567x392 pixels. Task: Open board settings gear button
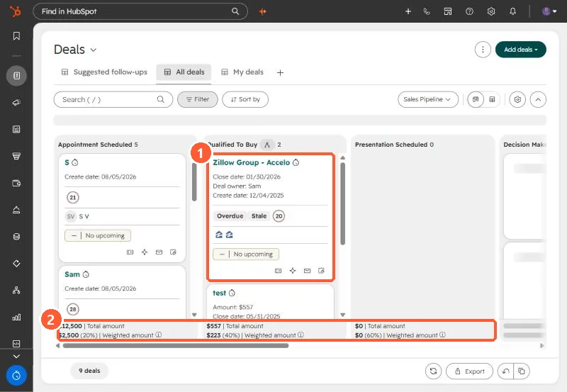(x=517, y=99)
